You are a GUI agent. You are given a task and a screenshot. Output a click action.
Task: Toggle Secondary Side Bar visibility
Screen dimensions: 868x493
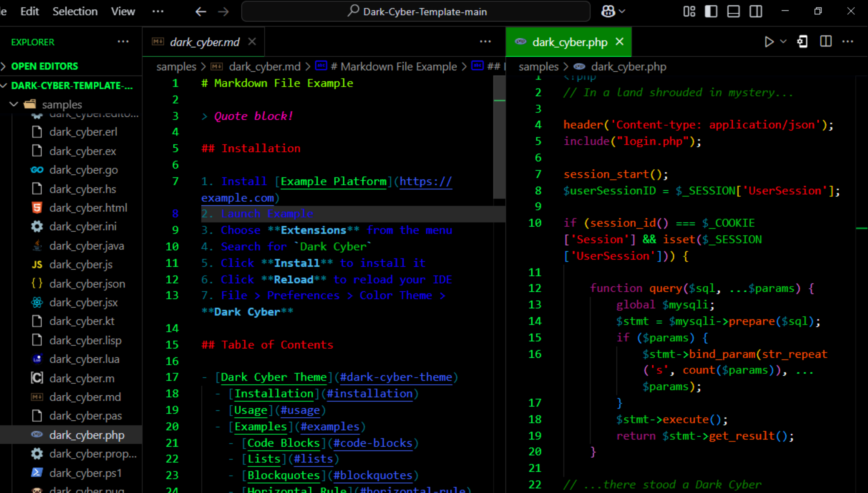coord(756,11)
